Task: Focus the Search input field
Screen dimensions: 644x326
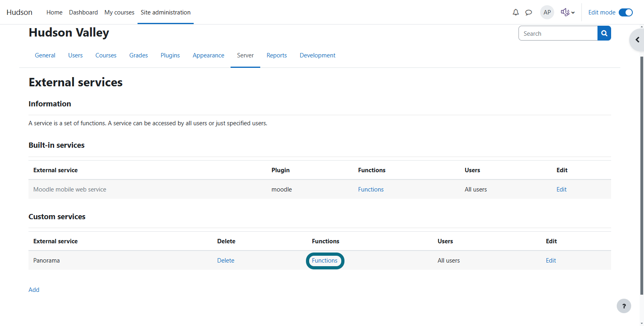Action: [x=558, y=33]
